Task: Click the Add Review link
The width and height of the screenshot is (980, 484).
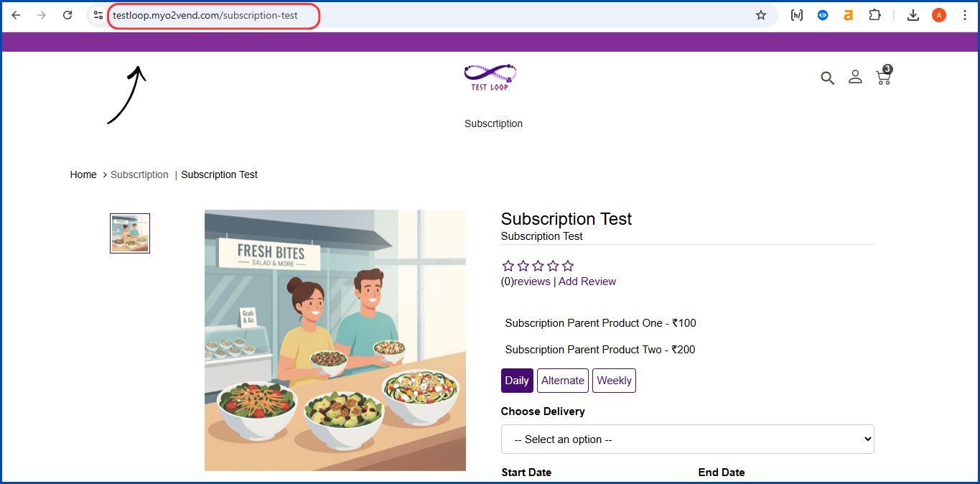Action: 587,281
